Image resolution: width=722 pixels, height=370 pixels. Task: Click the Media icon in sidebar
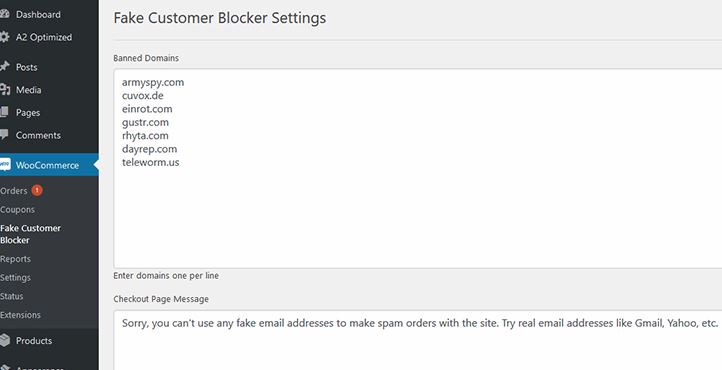coord(4,90)
